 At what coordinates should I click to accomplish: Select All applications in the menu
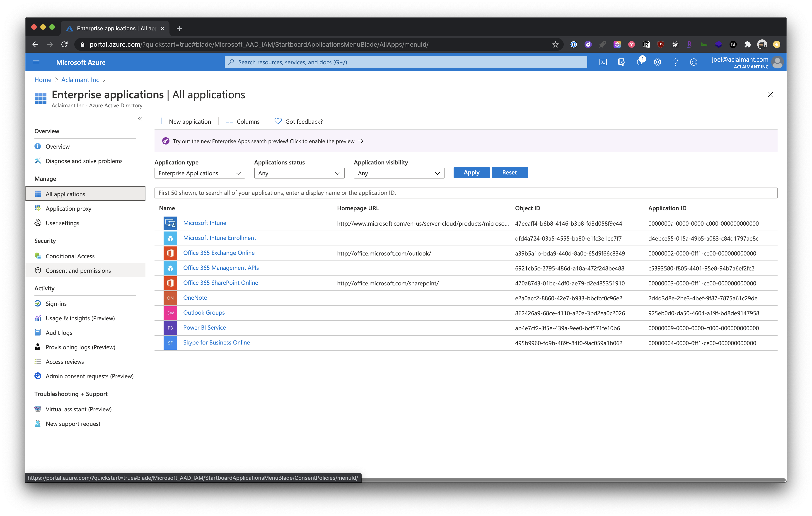(x=85, y=194)
